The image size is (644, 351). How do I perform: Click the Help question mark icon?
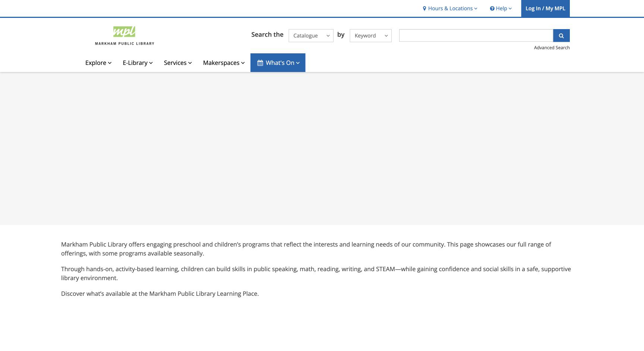[492, 9]
